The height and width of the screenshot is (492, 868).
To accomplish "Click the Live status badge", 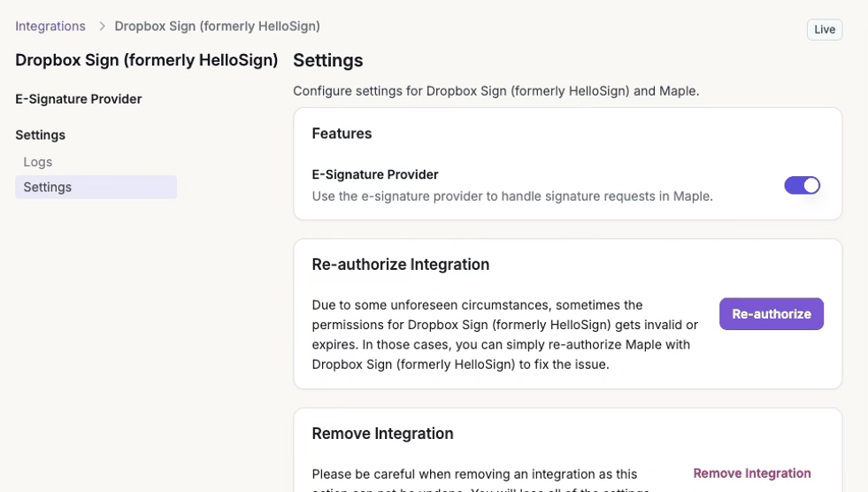I will pyautogui.click(x=824, y=29).
